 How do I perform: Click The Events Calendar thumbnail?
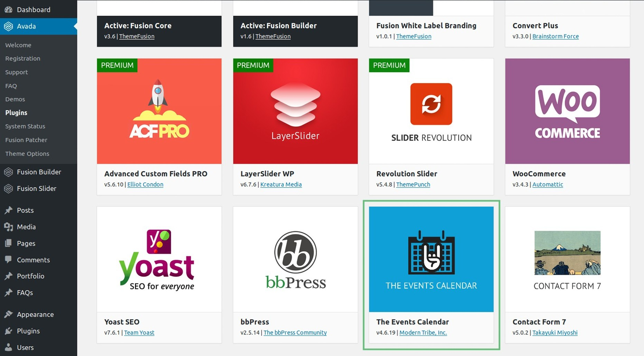431,259
